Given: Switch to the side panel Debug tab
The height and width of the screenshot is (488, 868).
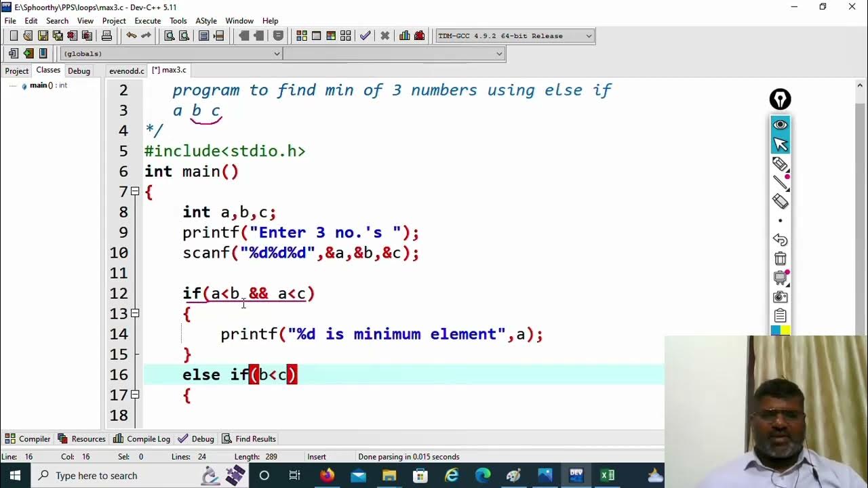Looking at the screenshot, I should click(x=79, y=70).
